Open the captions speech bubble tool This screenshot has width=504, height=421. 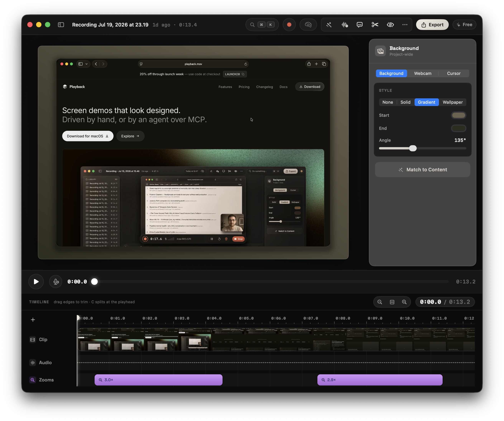pyautogui.click(x=359, y=25)
